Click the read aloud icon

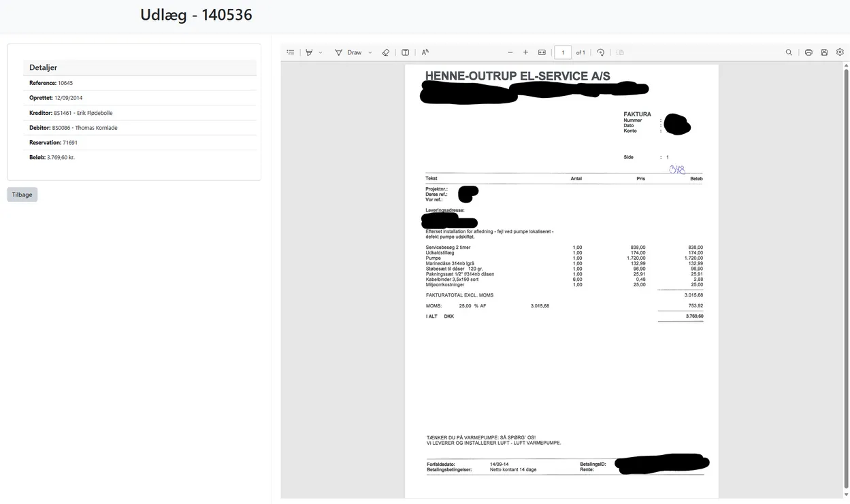(425, 52)
